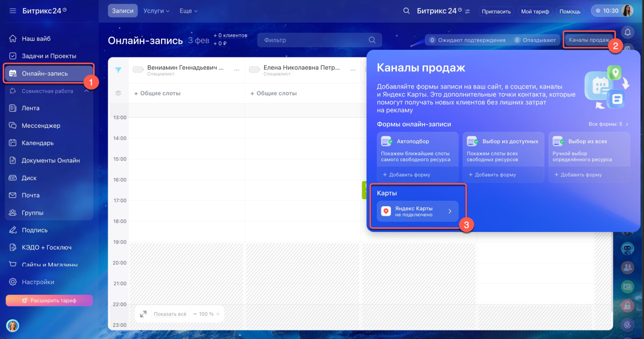This screenshot has height=339, width=644.
Task: Click the blue filter funnel icon in schedule
Action: pyautogui.click(x=118, y=70)
